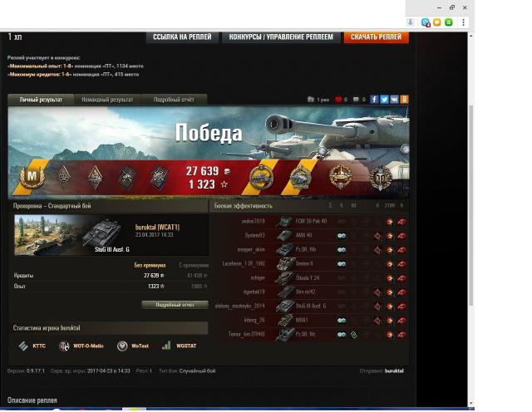Switch to the Подробный отчёт tab
The height and width of the screenshot is (412, 532).
174,100
